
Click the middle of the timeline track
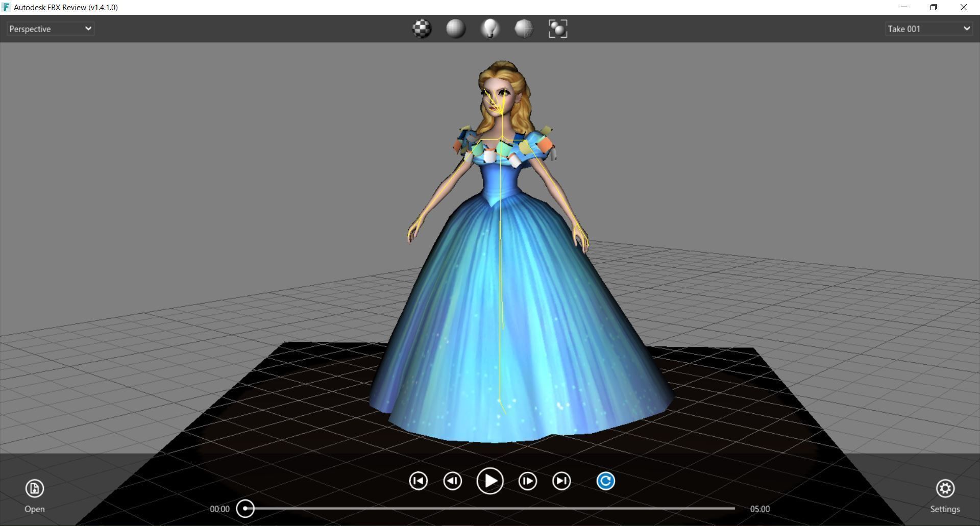[490, 508]
